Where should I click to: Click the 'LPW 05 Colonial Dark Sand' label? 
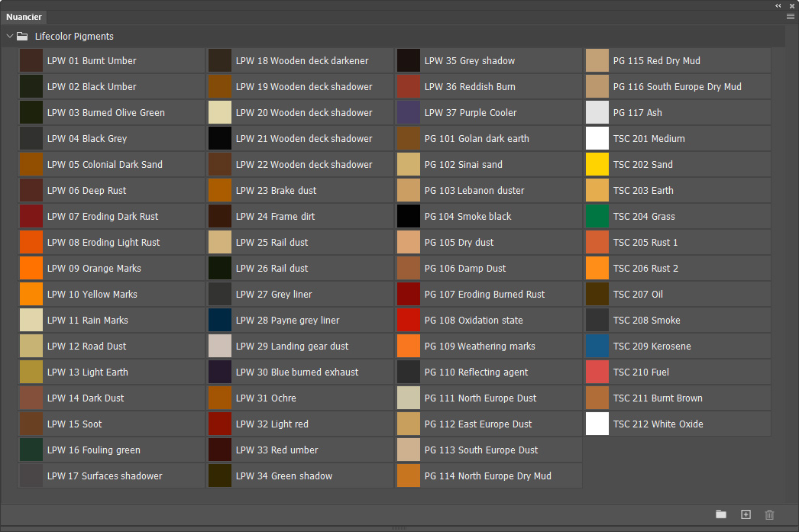105,164
